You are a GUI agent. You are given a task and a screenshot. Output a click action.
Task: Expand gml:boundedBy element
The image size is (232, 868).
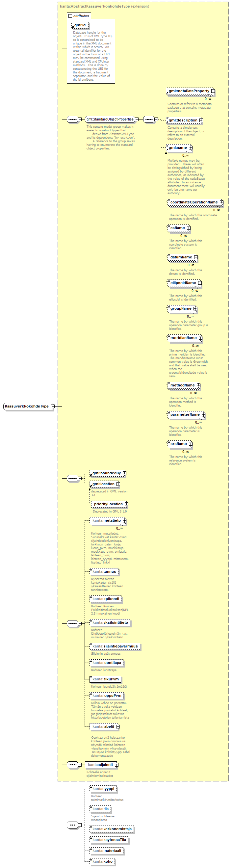124,473
